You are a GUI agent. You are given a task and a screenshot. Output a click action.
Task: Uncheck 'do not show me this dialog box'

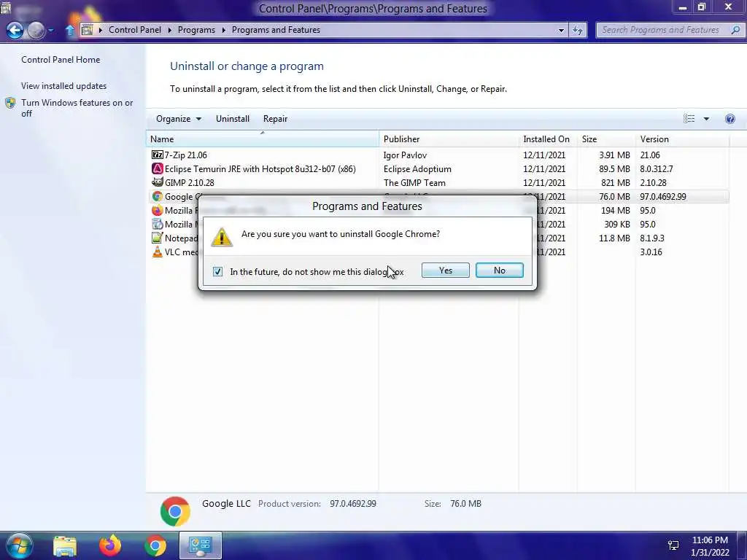coord(217,271)
